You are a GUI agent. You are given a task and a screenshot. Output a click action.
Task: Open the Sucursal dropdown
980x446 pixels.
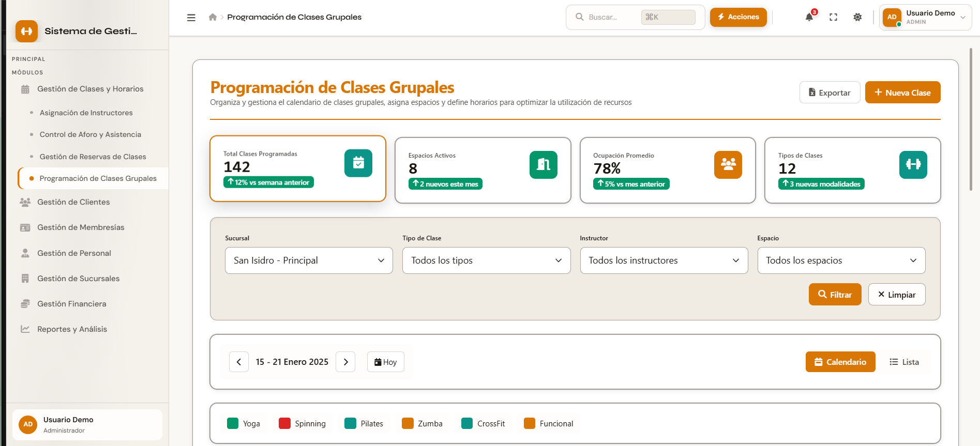309,260
